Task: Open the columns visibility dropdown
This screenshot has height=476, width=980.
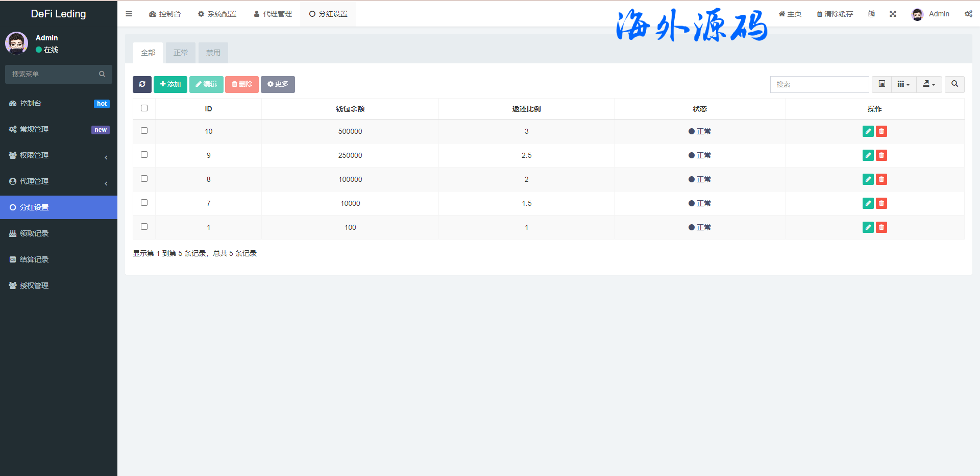Action: pyautogui.click(x=903, y=84)
